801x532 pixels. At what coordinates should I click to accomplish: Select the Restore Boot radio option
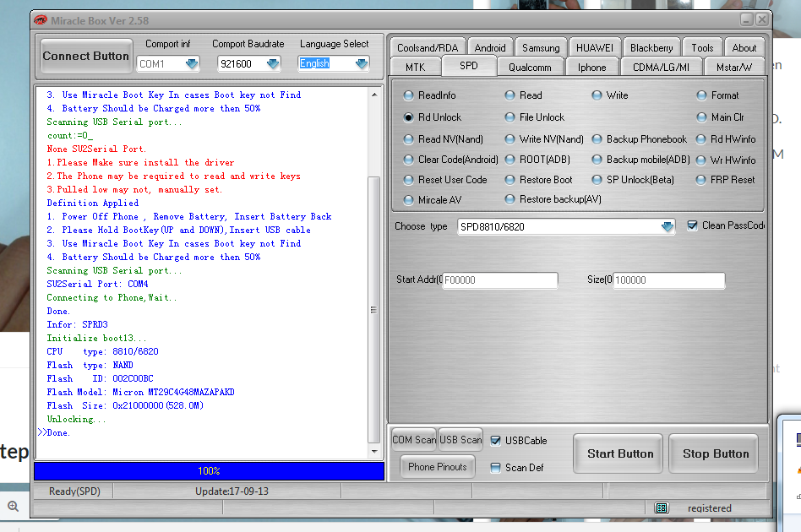pos(538,180)
